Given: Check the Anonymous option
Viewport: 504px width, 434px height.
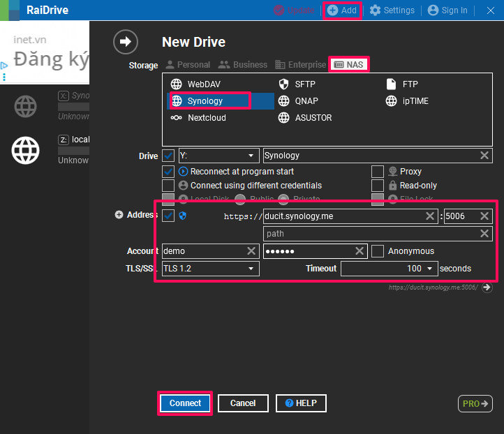Looking at the screenshot, I should click(378, 251).
